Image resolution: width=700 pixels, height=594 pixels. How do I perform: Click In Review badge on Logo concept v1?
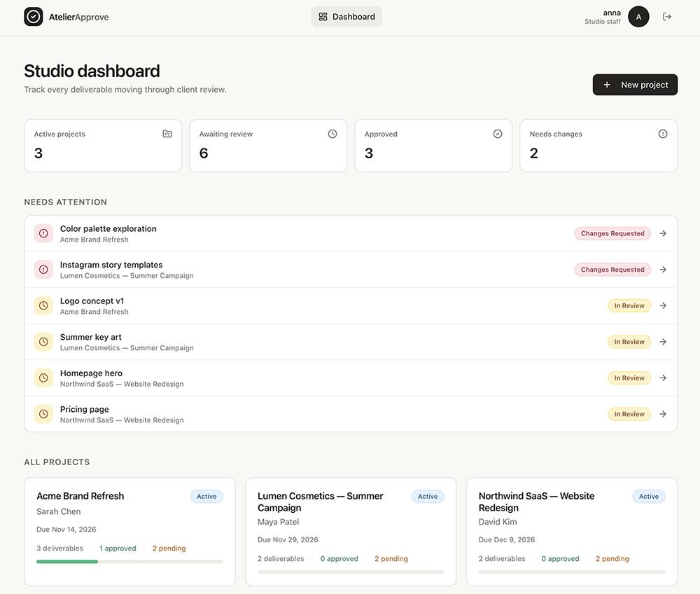629,305
